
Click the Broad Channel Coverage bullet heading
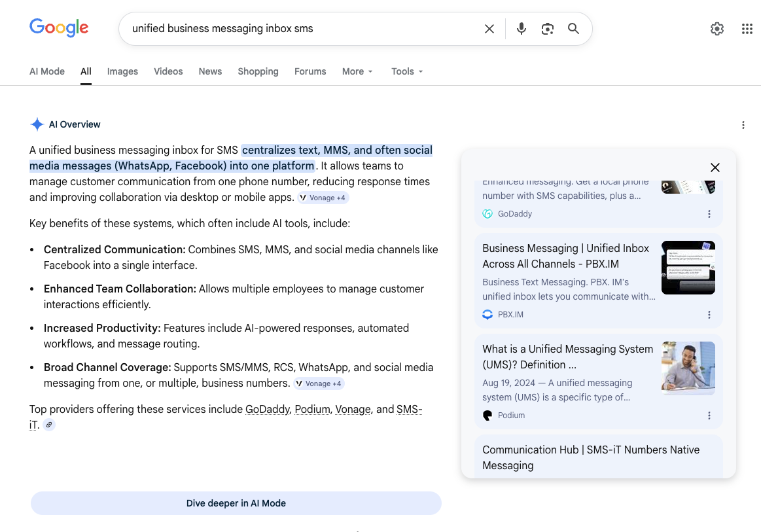coord(107,368)
